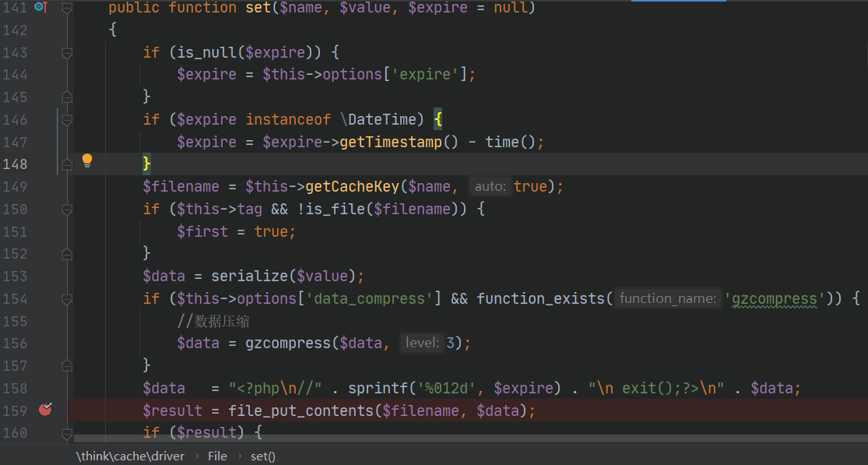This screenshot has height=465, width=868.
Task: Click the 'sprintf' call on line 158
Action: click(x=378, y=388)
